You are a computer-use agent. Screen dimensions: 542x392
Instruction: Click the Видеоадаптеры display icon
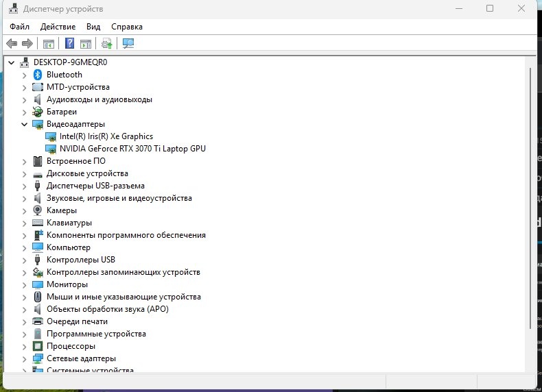tap(37, 124)
